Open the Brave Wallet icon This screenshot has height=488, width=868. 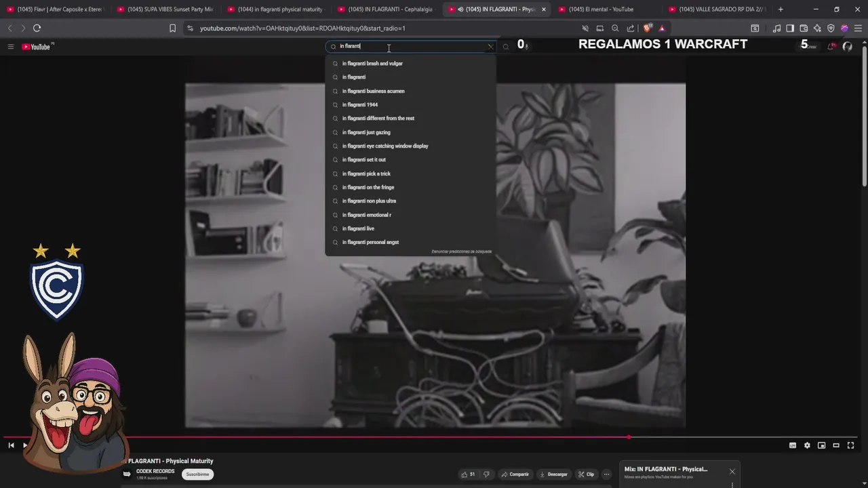click(804, 28)
